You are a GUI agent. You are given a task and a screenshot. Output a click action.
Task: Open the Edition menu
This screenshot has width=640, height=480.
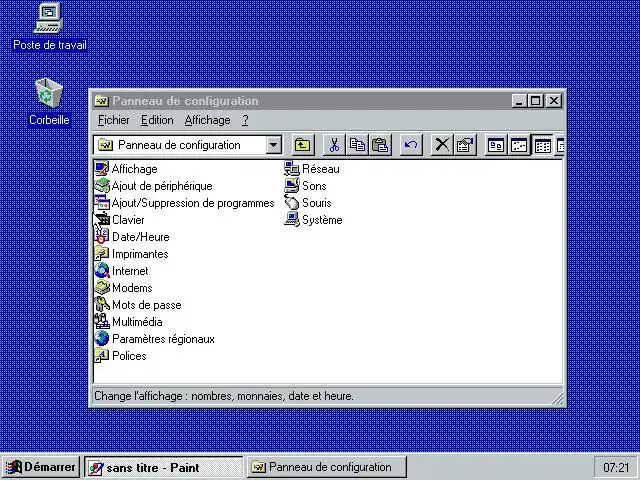coord(157,120)
